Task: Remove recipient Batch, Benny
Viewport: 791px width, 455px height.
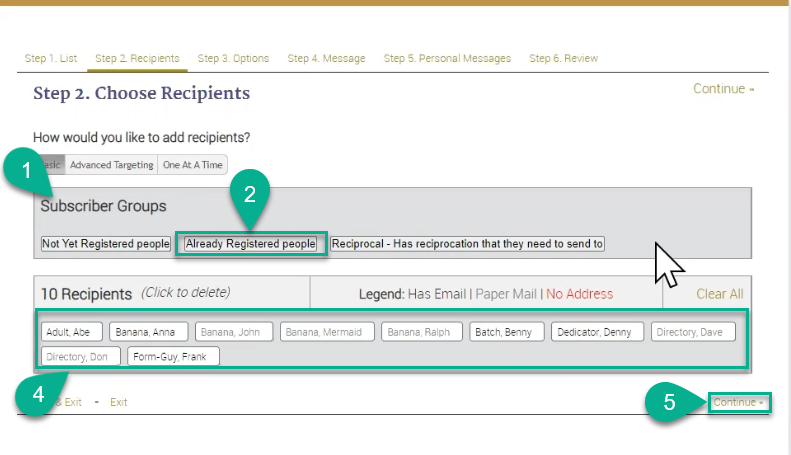Action: point(507,332)
